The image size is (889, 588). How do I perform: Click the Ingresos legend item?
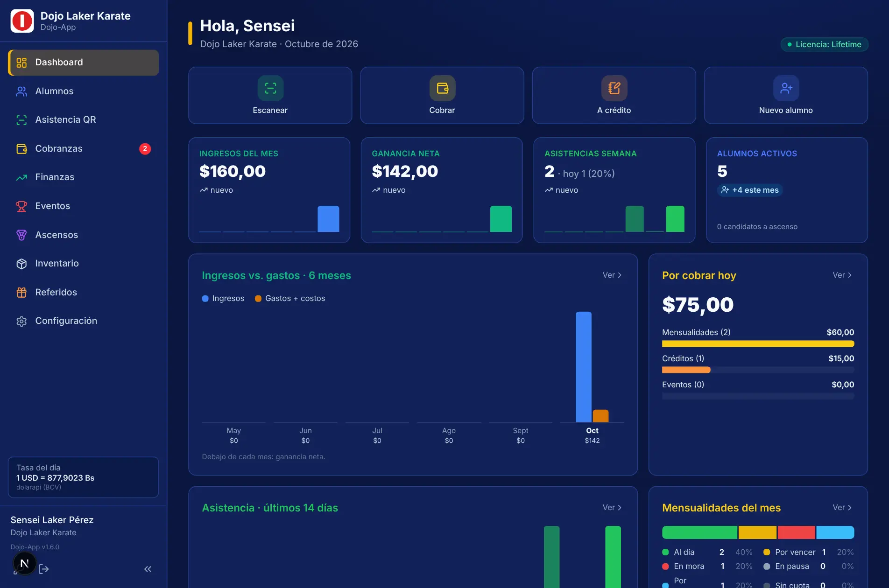[x=223, y=298]
